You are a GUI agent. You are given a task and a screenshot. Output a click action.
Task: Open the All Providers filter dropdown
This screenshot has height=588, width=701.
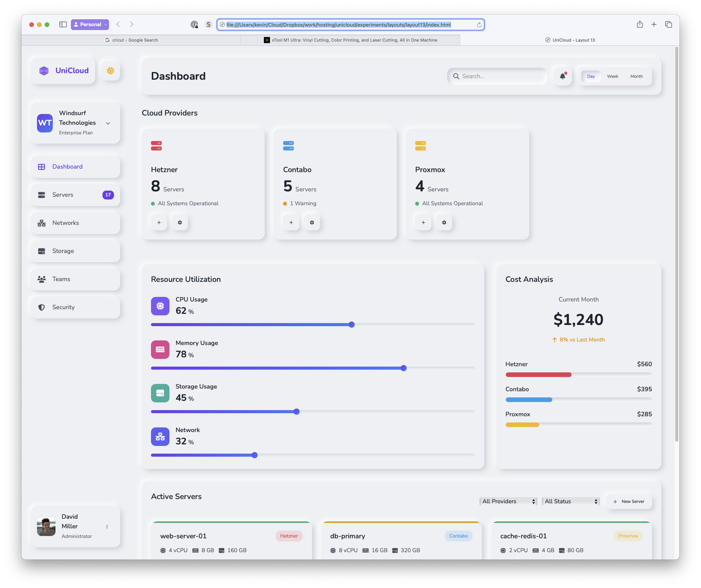pyautogui.click(x=508, y=501)
